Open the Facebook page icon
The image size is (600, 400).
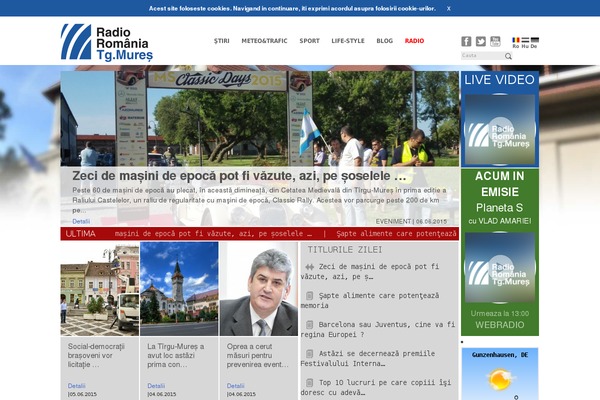(x=466, y=41)
